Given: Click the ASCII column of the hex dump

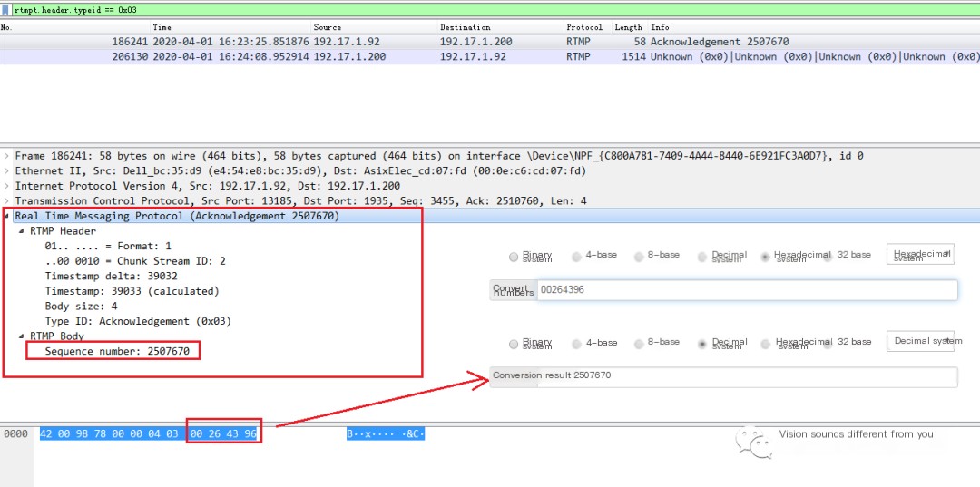Looking at the screenshot, I should click(x=386, y=433).
